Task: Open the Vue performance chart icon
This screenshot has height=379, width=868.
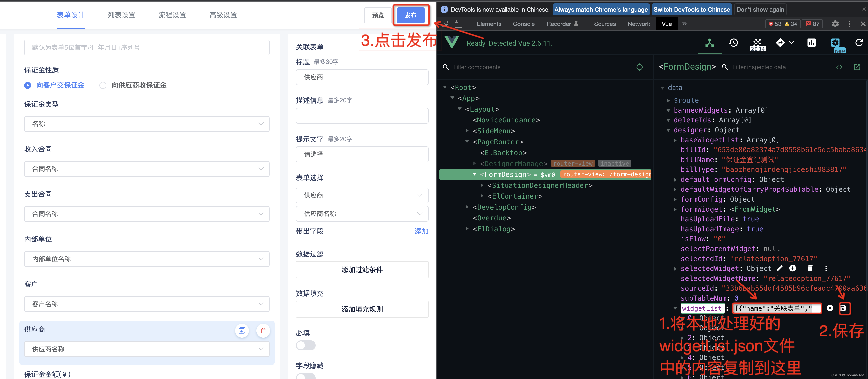Action: [x=811, y=43]
